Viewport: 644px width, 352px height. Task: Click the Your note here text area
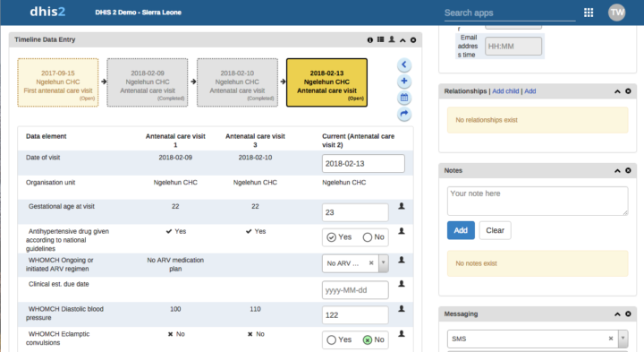[x=538, y=202]
